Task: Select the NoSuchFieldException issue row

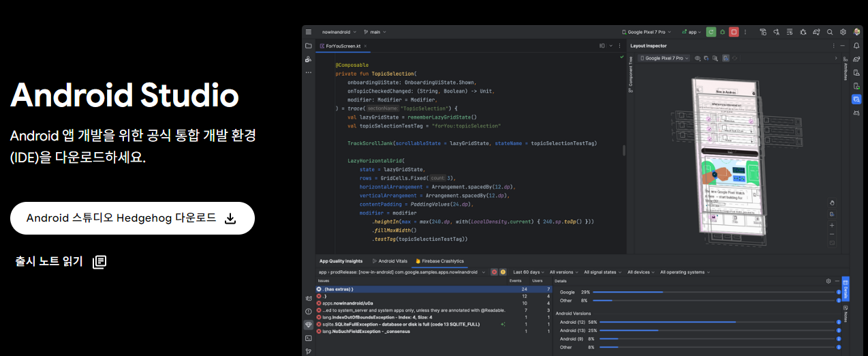Action: (433, 331)
